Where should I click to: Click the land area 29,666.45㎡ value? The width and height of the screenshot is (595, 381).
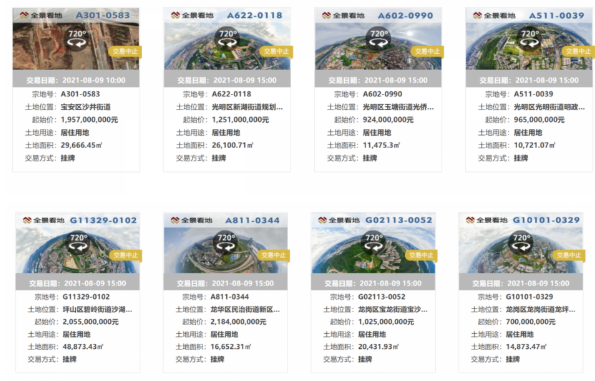[x=82, y=145]
